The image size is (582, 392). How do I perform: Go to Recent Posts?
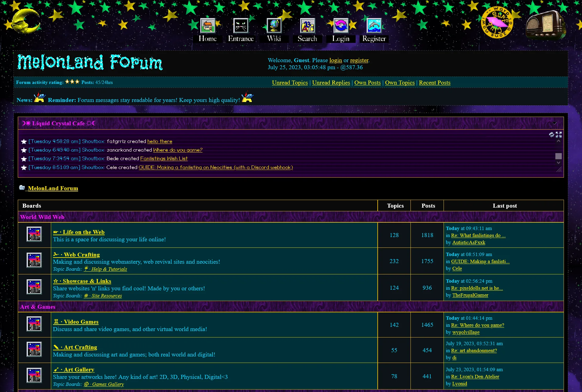point(434,83)
